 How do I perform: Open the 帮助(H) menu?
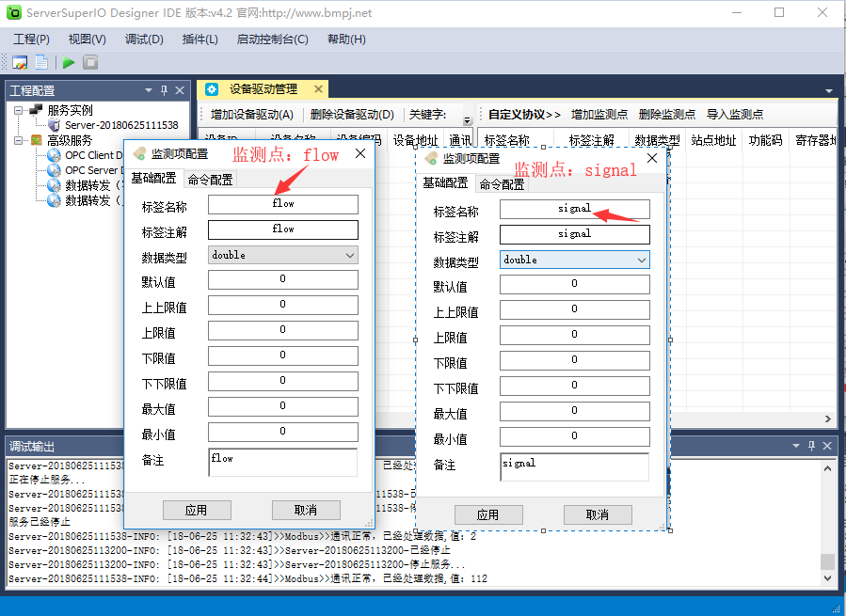[x=346, y=39]
